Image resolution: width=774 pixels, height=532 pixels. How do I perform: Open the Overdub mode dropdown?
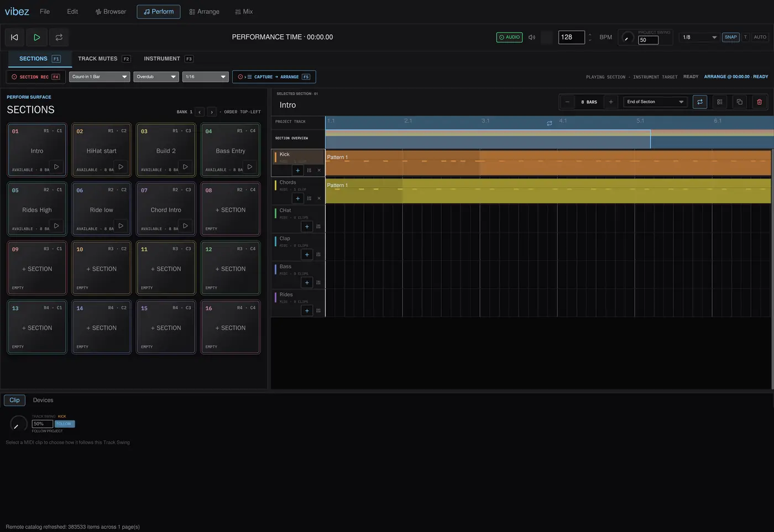point(156,77)
